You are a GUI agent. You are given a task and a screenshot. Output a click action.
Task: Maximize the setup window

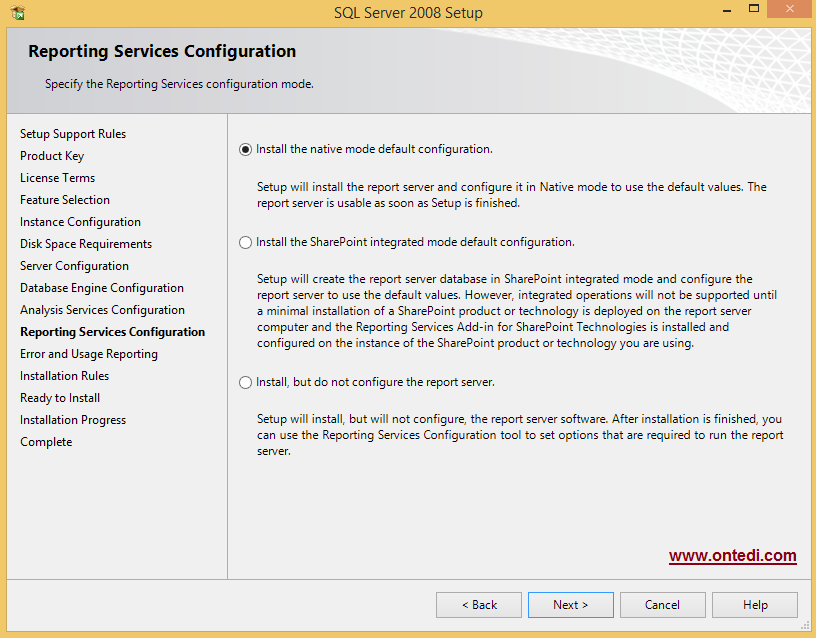(754, 9)
